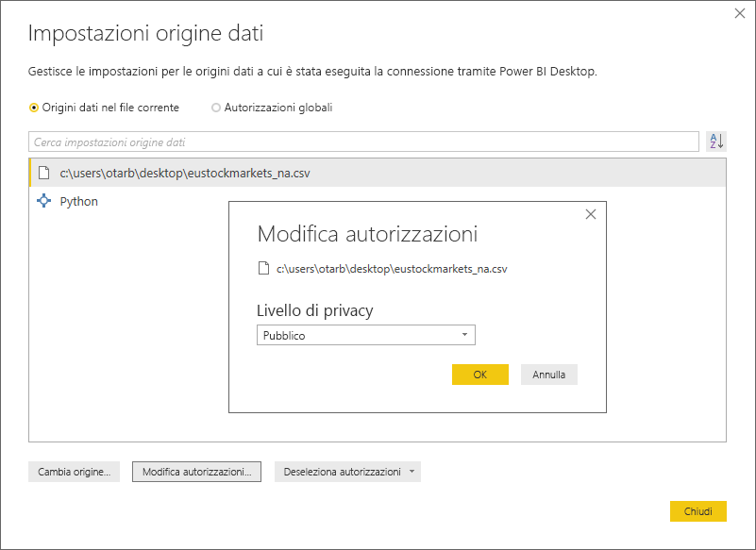
Task: Confirm privacy level with OK
Action: [479, 374]
